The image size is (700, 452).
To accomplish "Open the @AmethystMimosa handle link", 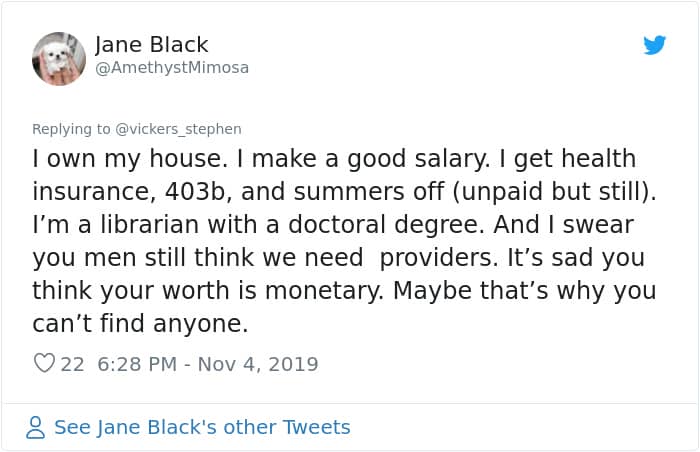I will (172, 68).
